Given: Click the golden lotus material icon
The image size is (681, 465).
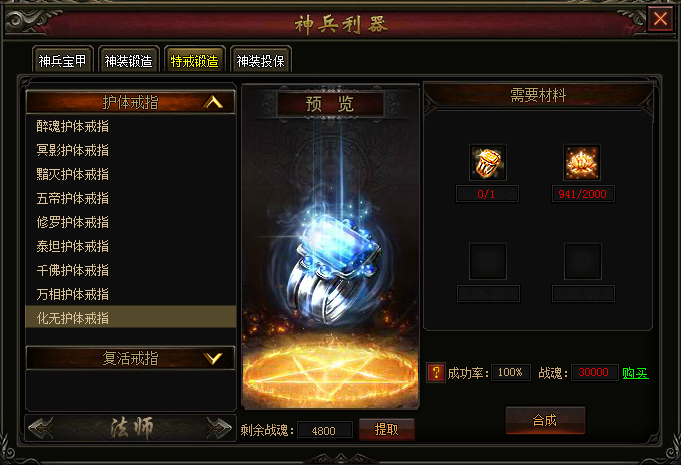Looking at the screenshot, I should (582, 162).
